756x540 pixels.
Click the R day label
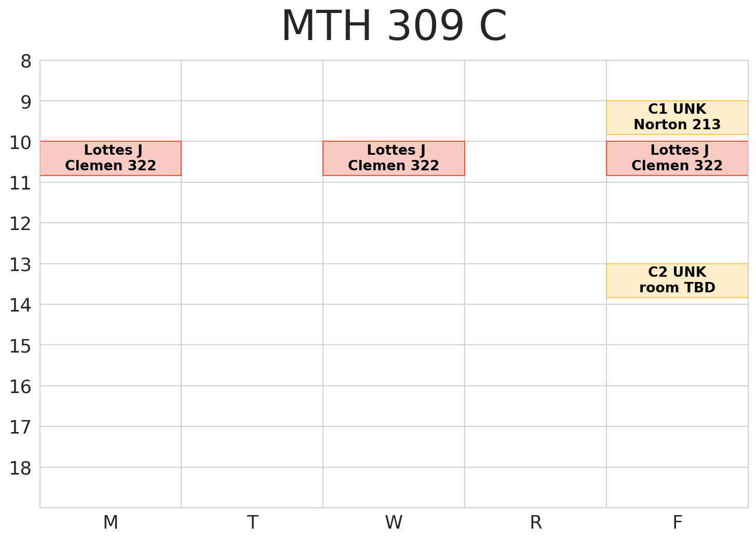tap(535, 523)
